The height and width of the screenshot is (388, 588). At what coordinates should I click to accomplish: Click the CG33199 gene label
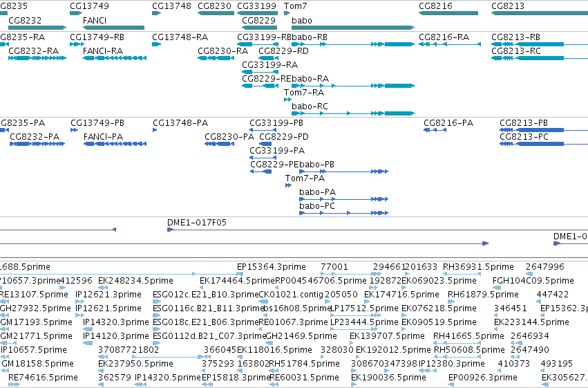(x=256, y=6)
